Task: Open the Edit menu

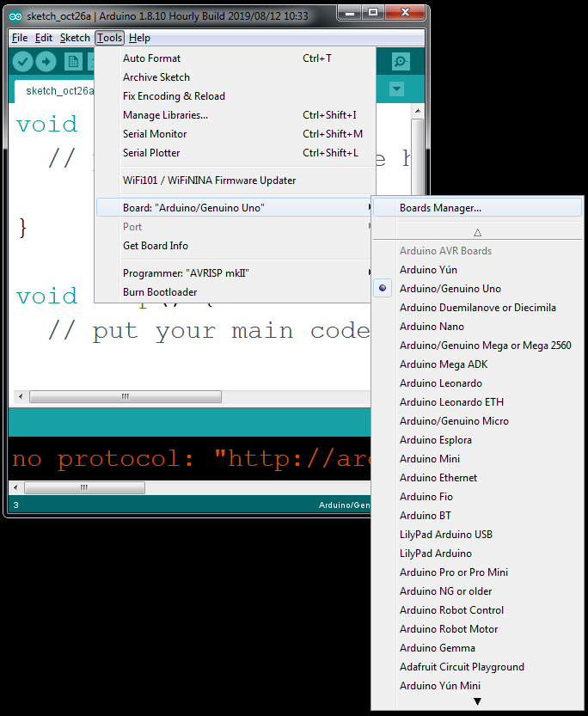Action: 43,38
